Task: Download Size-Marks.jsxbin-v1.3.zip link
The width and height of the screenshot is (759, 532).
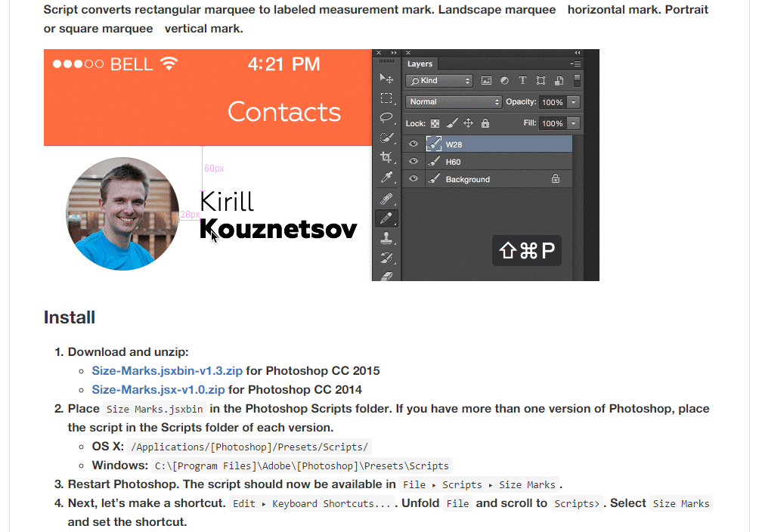Action: (x=167, y=371)
